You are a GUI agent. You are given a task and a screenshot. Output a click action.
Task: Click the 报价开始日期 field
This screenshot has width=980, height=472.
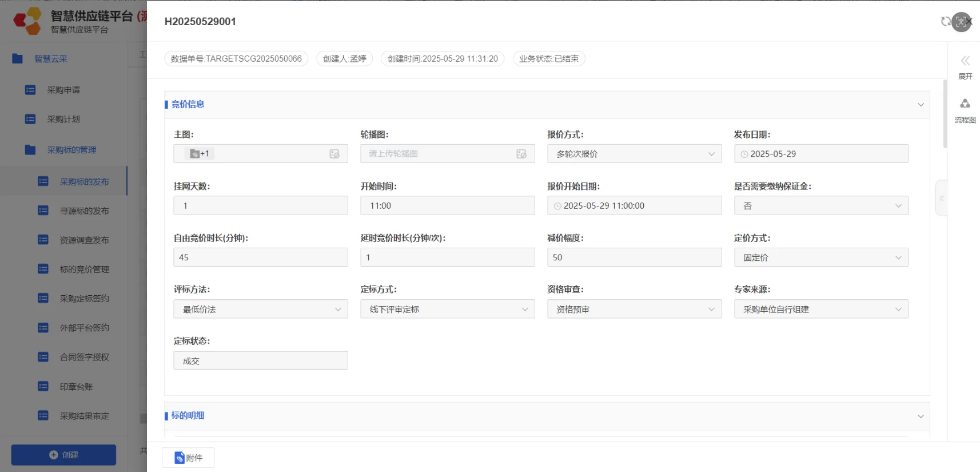point(635,205)
